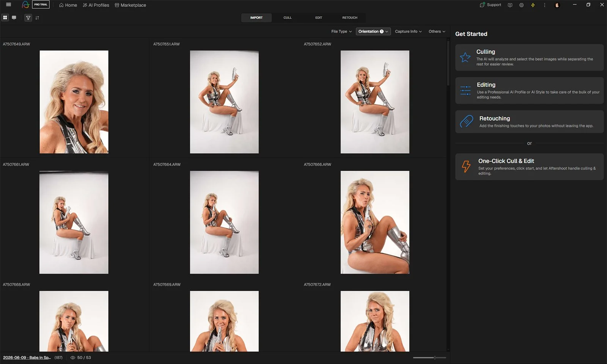Open the three-dot more options menu
Viewport: 607px width, 364px height.
(544, 5)
